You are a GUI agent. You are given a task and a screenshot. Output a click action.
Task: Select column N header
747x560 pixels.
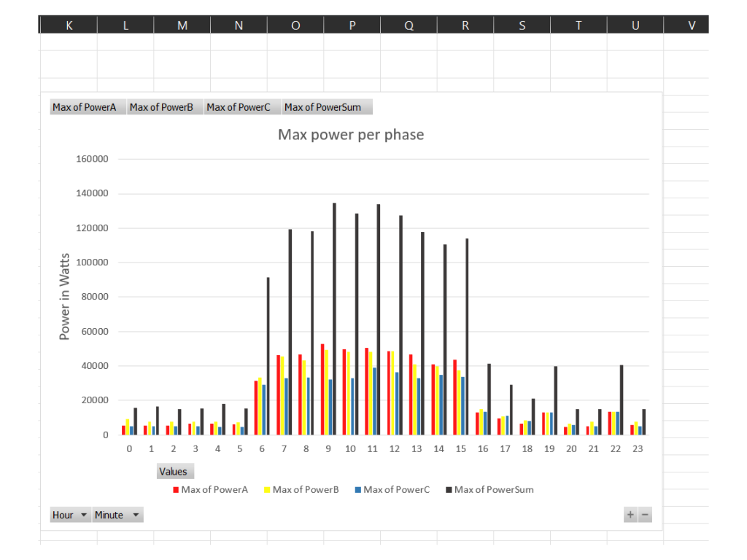[x=239, y=26]
